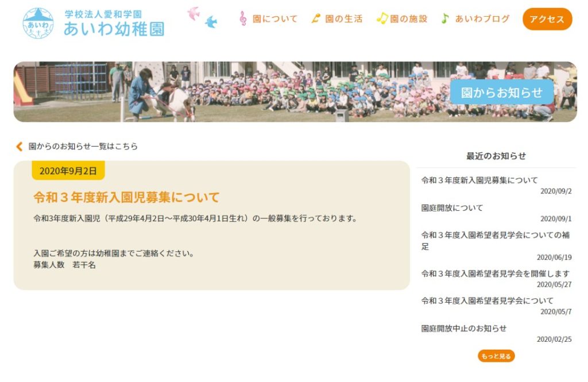Click the orange note icon beside 園の生活
This screenshot has height=382, width=588.
pyautogui.click(x=316, y=18)
